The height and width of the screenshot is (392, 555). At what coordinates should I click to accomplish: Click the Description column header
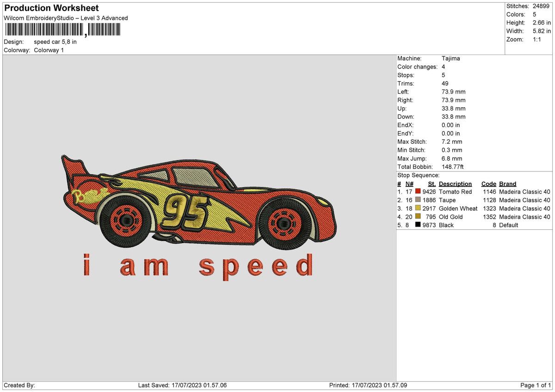[x=455, y=184]
